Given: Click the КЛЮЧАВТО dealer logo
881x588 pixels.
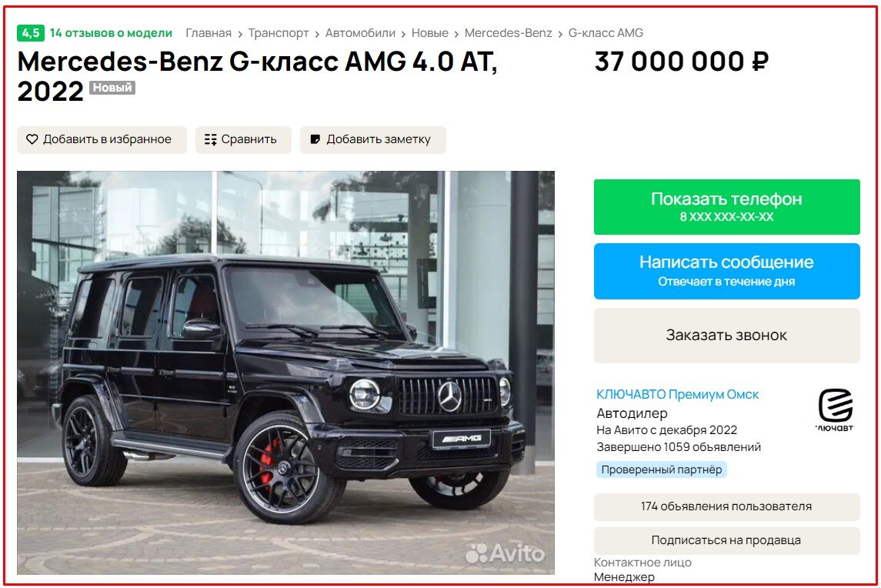Looking at the screenshot, I should click(835, 409).
